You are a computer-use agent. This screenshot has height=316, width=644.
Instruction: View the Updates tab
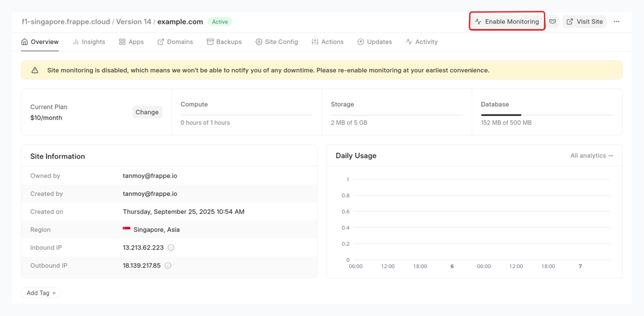pos(374,42)
